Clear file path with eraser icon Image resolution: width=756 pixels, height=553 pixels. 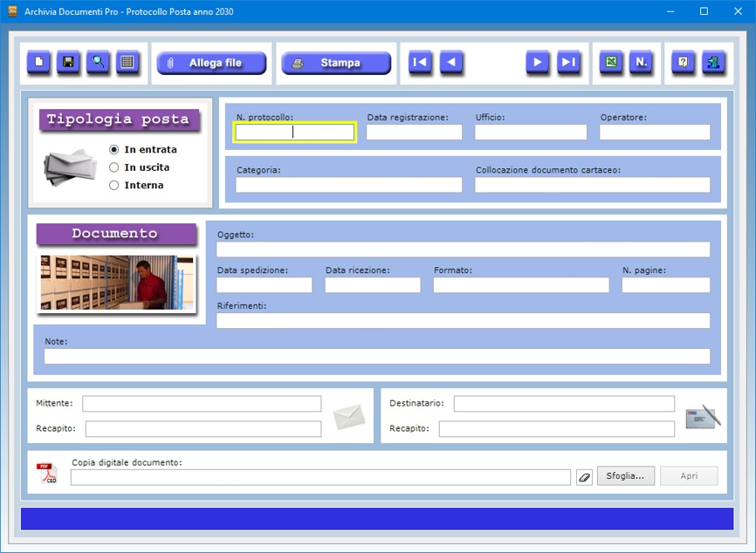pos(584,478)
